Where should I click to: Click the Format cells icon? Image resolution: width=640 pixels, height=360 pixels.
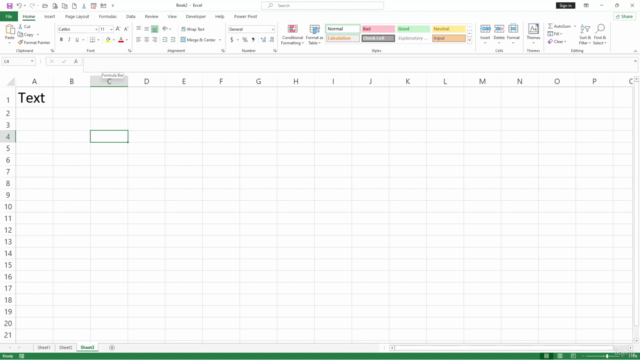[513, 29]
